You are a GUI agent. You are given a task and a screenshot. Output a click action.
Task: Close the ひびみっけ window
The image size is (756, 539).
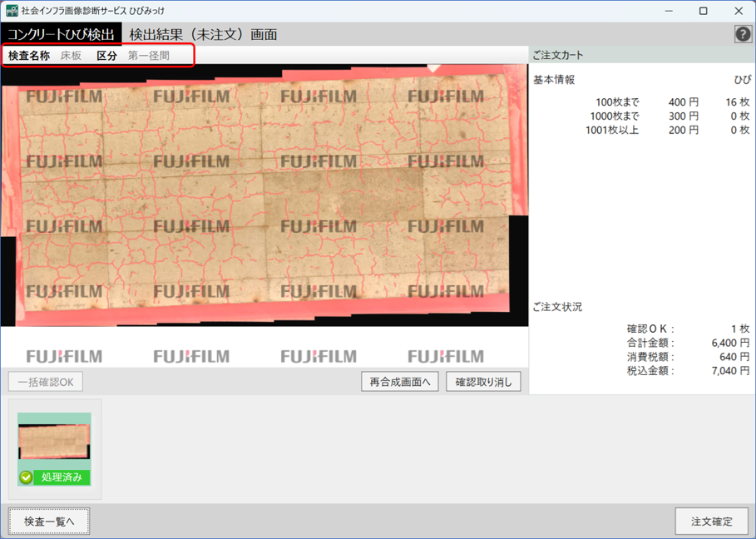pyautogui.click(x=739, y=11)
